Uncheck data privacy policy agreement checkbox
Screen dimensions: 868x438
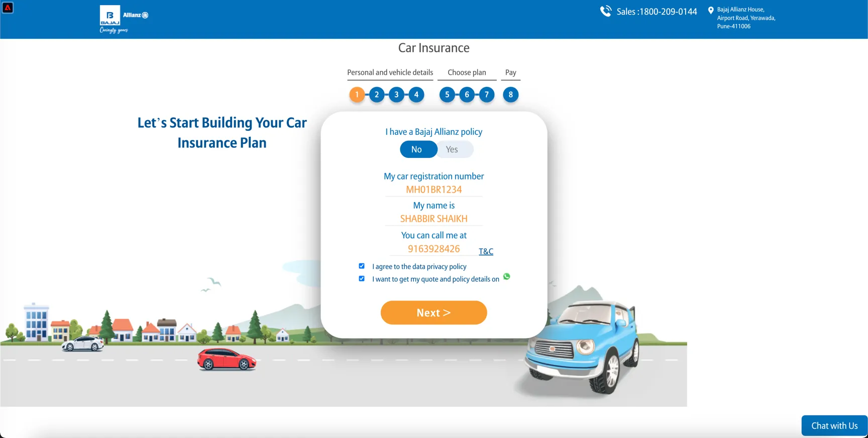click(362, 266)
